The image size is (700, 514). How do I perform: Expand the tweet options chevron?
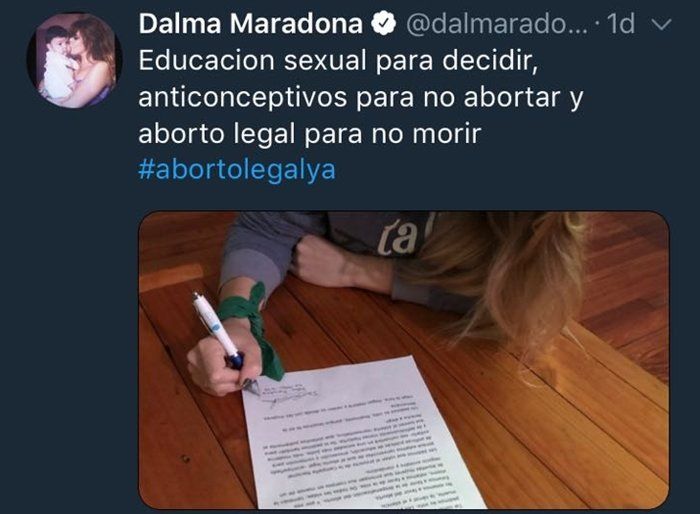click(x=661, y=24)
